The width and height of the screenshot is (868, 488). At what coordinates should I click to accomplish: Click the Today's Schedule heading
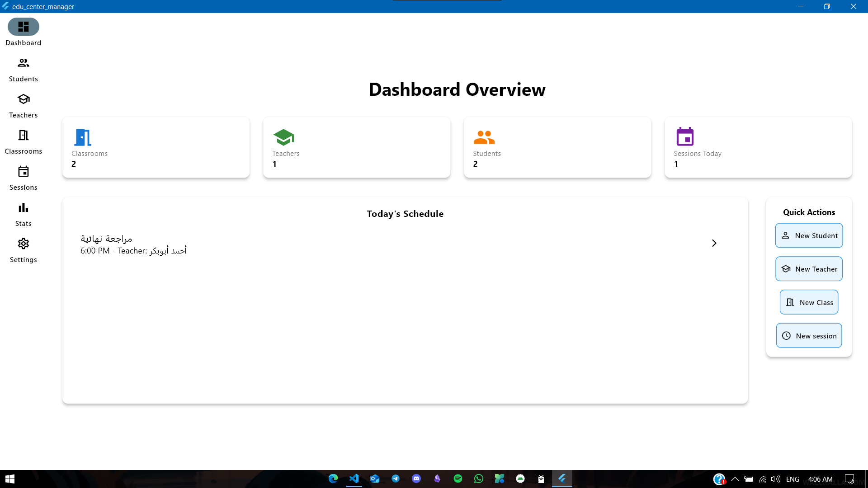(x=405, y=214)
